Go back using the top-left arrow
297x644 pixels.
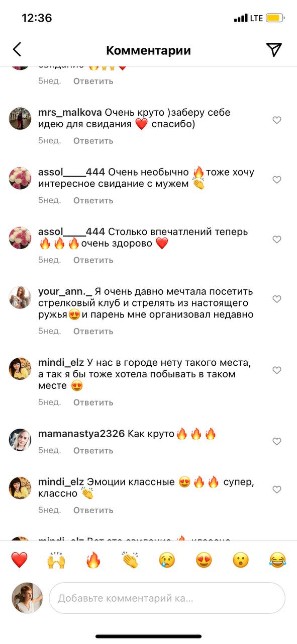point(17,49)
